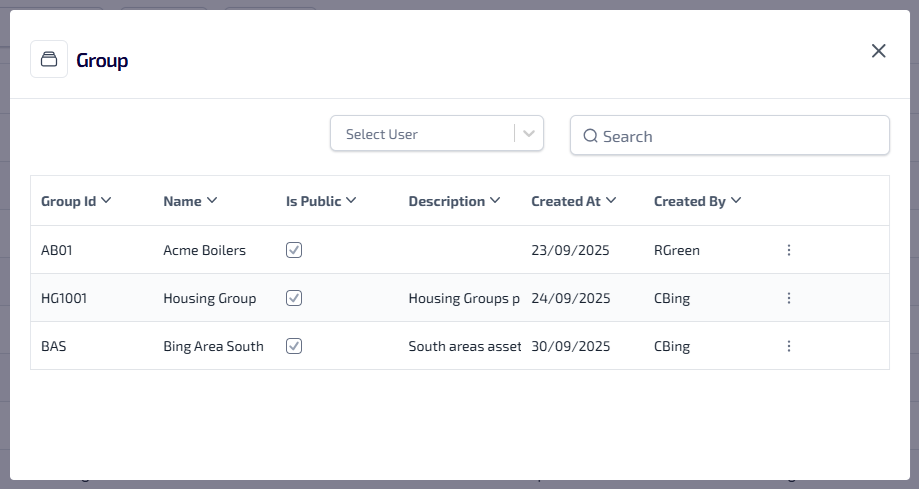The height and width of the screenshot is (489, 919).
Task: Click the magnifier icon in Search box
Action: [x=590, y=136]
